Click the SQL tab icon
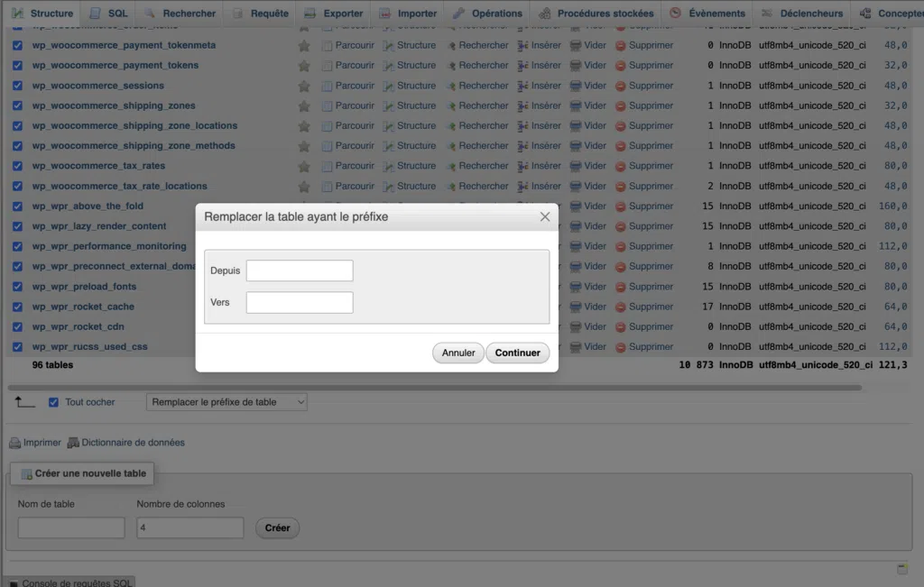Image resolution: width=924 pixels, height=587 pixels. (95, 13)
